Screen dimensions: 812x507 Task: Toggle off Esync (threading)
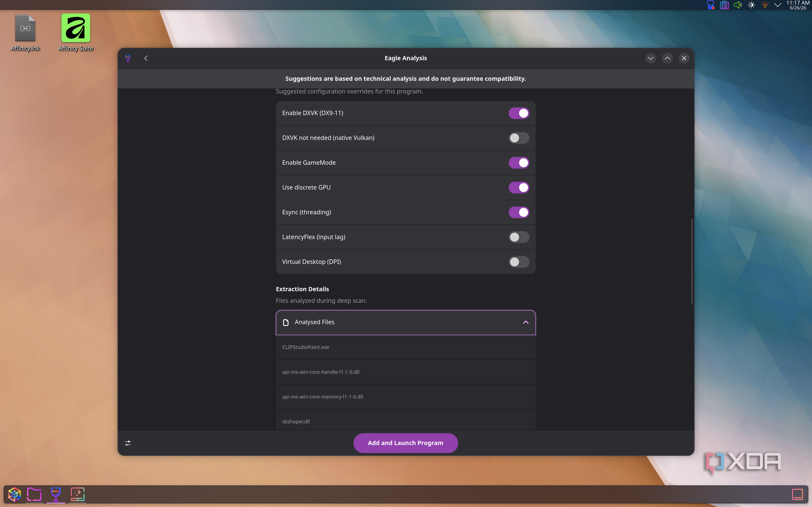pyautogui.click(x=519, y=212)
